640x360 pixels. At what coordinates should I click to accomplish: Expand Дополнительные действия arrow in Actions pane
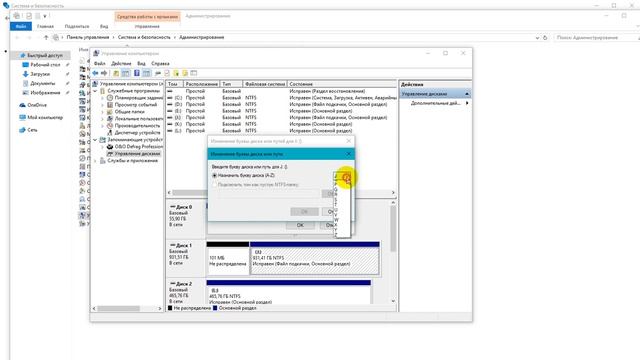[x=467, y=103]
